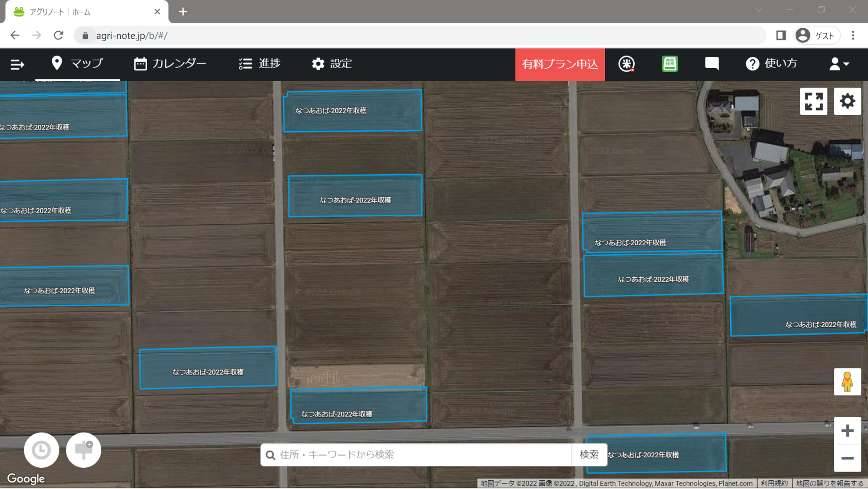This screenshot has height=489, width=868.
Task: Zoom in the map with plus
Action: point(847,431)
